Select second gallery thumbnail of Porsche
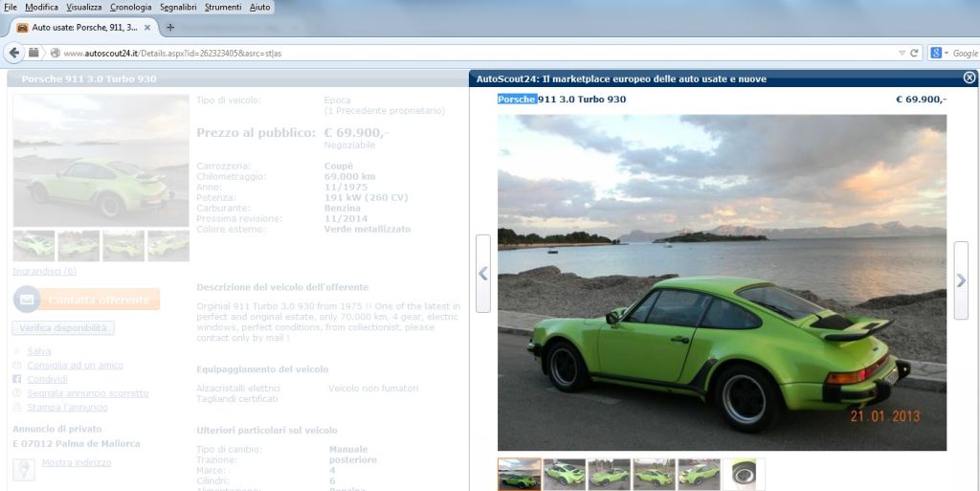Screen dimensions: 980x491 [x=565, y=474]
